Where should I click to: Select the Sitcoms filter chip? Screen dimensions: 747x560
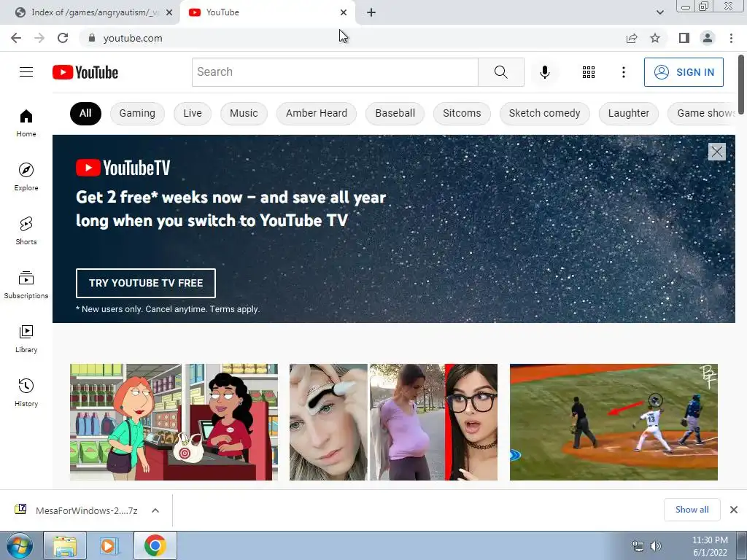pyautogui.click(x=462, y=113)
